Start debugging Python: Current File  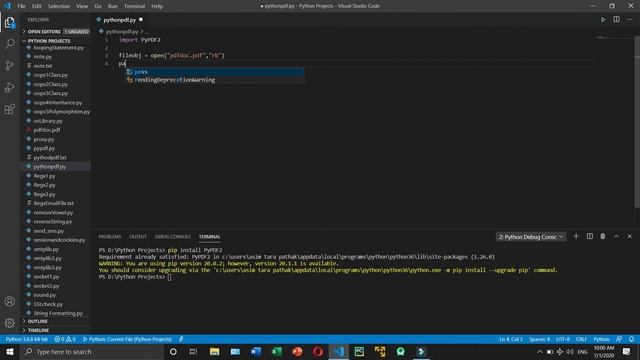coord(127,339)
